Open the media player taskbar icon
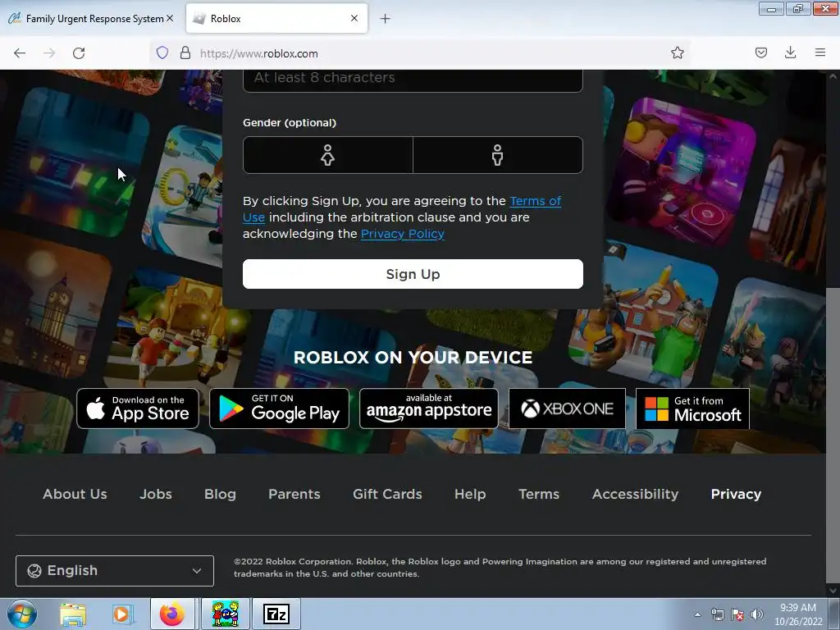Viewport: 840px width, 630px height. pos(121,614)
